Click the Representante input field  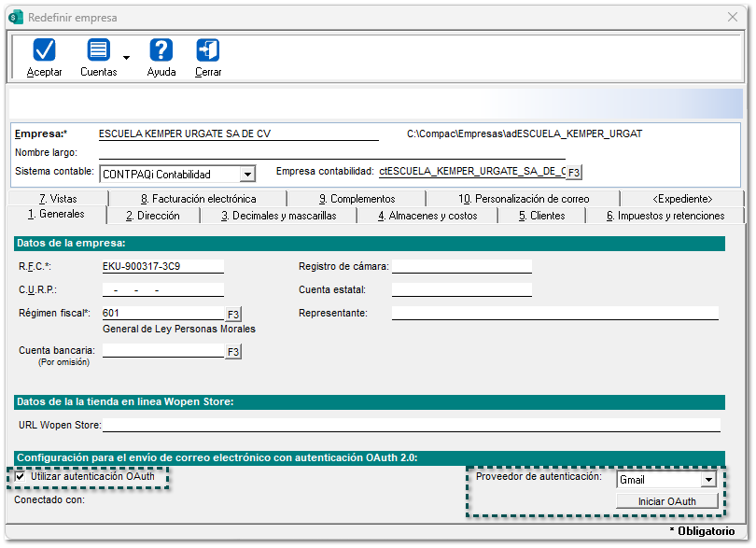pyautogui.click(x=554, y=313)
